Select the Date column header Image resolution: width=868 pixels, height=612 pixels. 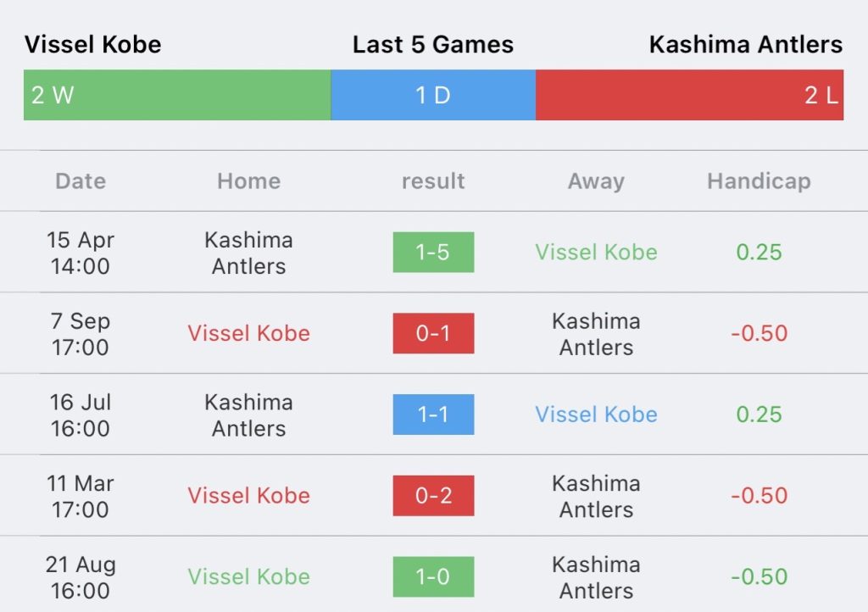(81, 181)
